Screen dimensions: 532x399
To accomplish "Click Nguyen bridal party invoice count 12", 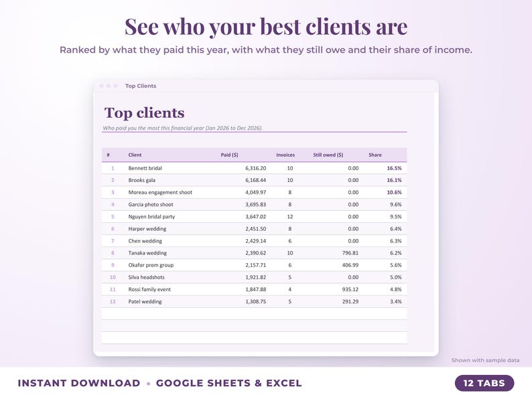I will [289, 217].
